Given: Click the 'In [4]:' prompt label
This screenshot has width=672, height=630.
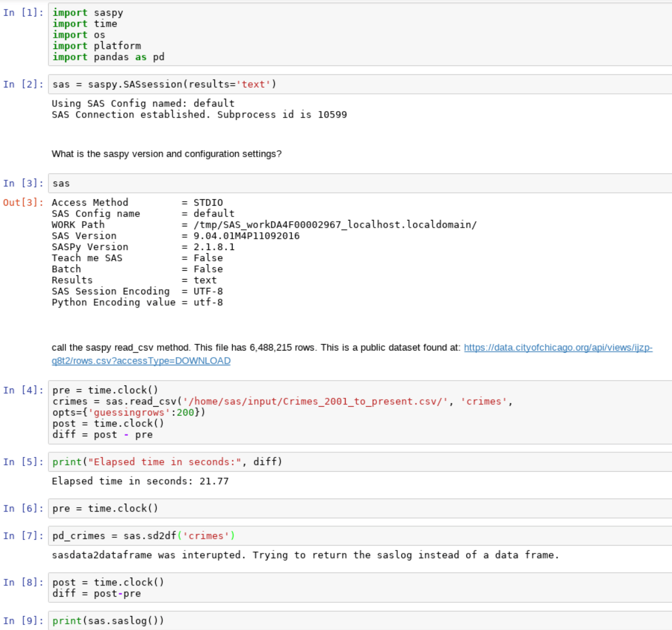Looking at the screenshot, I should click(23, 390).
